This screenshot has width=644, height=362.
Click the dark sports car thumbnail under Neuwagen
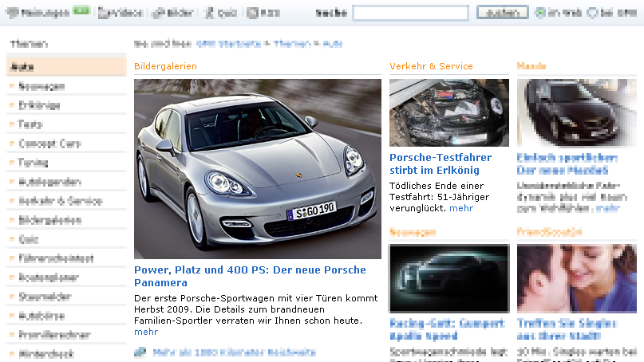(x=449, y=278)
